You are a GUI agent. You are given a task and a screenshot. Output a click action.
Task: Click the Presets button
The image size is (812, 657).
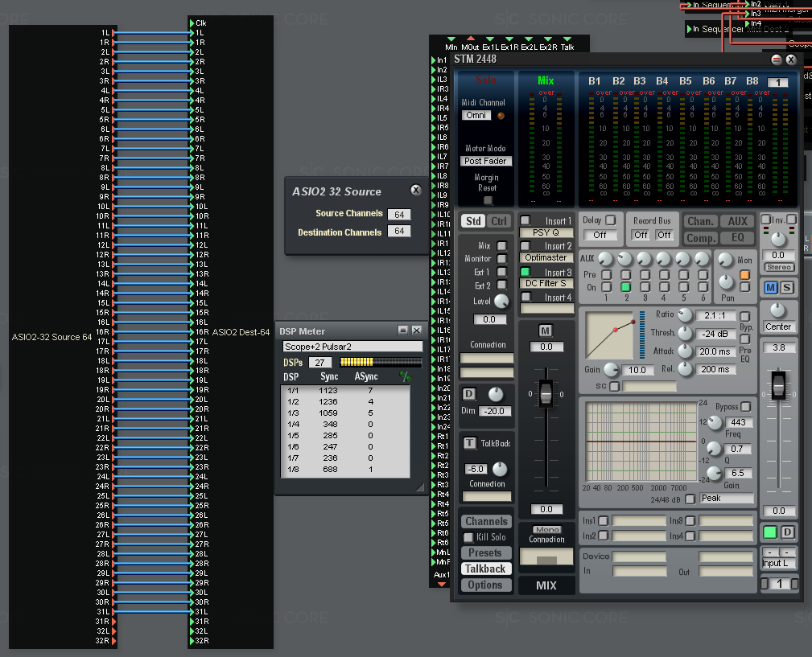[485, 553]
